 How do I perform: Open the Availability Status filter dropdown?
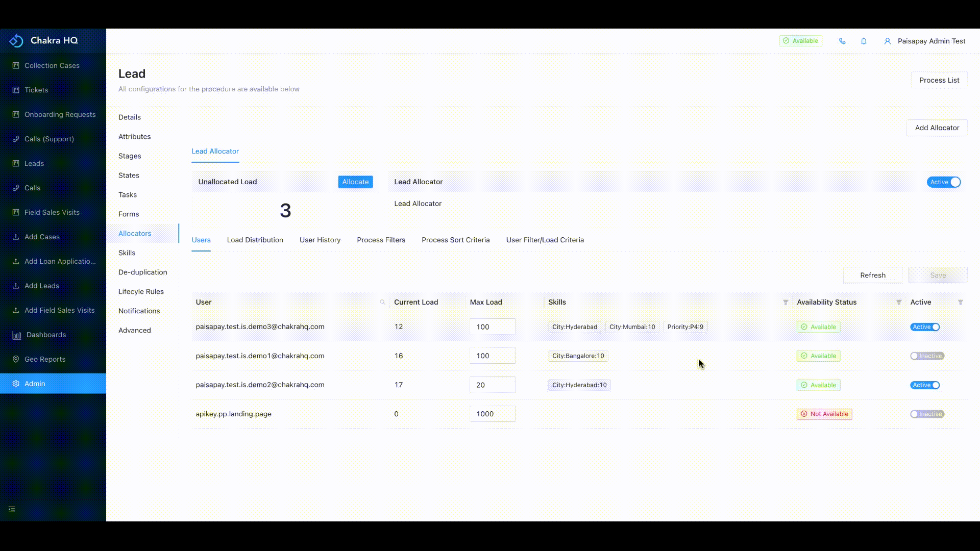pos(898,302)
